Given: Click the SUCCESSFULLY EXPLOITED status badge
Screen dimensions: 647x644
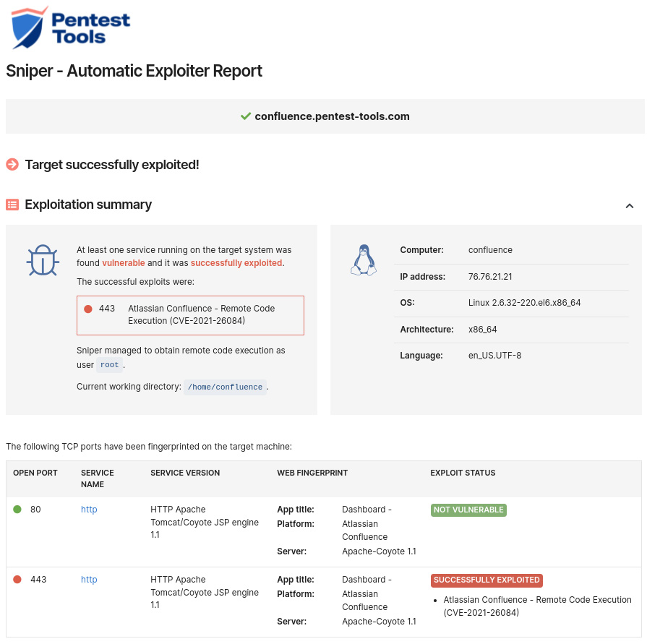Looking at the screenshot, I should (x=487, y=580).
